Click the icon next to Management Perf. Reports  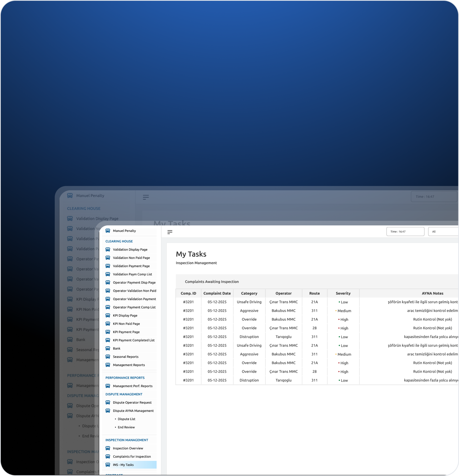[x=108, y=386]
